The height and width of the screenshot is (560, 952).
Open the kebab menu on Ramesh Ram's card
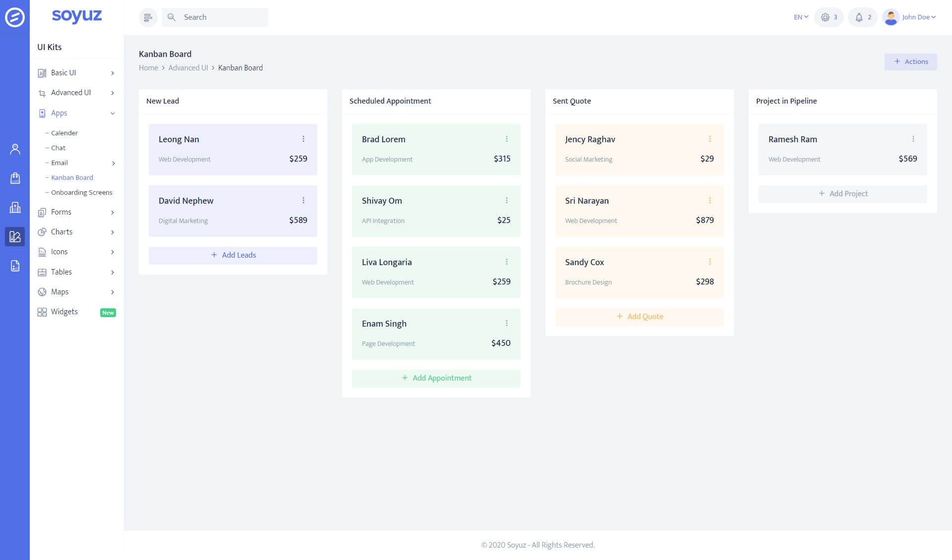click(913, 139)
